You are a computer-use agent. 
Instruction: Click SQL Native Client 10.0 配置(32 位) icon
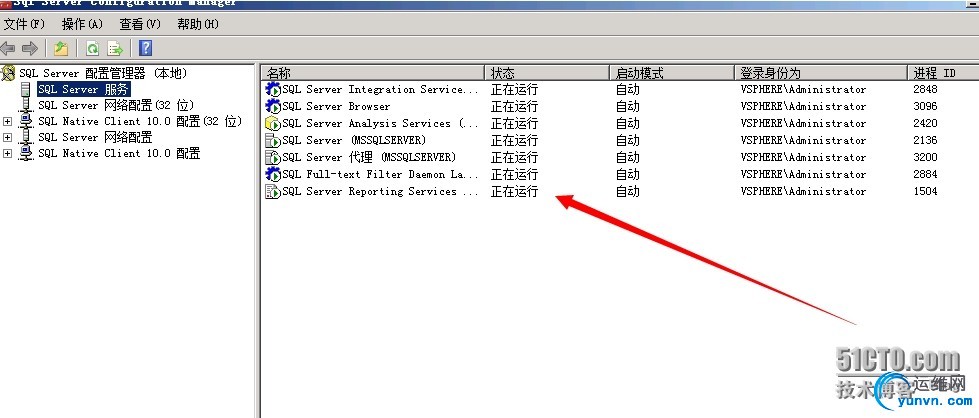(26, 121)
